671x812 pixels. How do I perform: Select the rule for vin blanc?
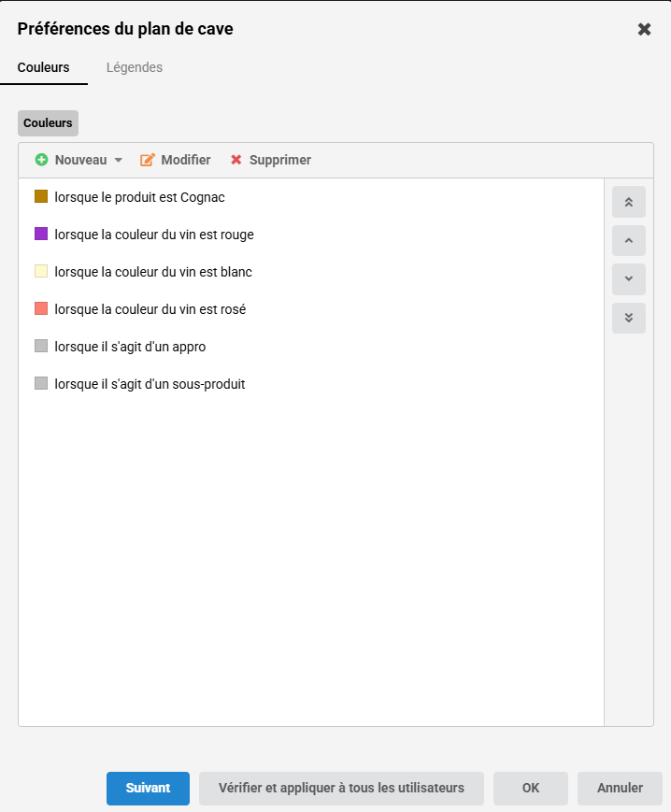[x=153, y=272]
